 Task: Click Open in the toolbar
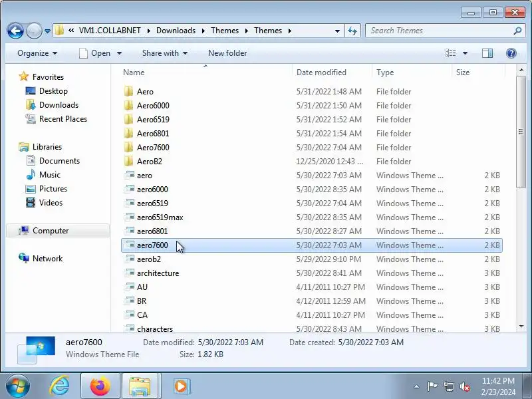point(94,53)
